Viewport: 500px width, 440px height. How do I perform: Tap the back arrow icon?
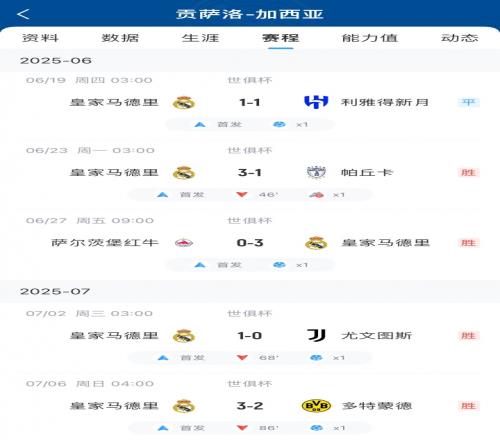click(x=23, y=14)
